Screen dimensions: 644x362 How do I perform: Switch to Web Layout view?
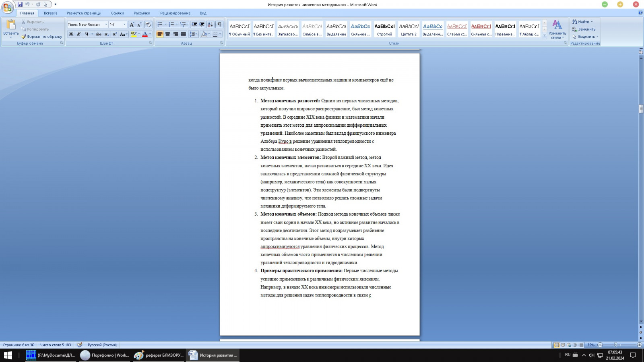click(569, 345)
